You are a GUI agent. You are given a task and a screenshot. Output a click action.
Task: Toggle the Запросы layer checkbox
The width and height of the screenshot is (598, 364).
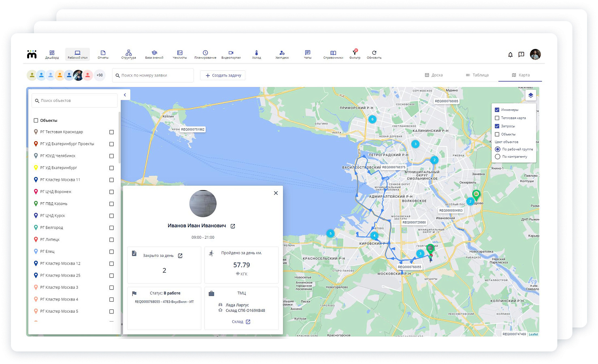tap(497, 126)
